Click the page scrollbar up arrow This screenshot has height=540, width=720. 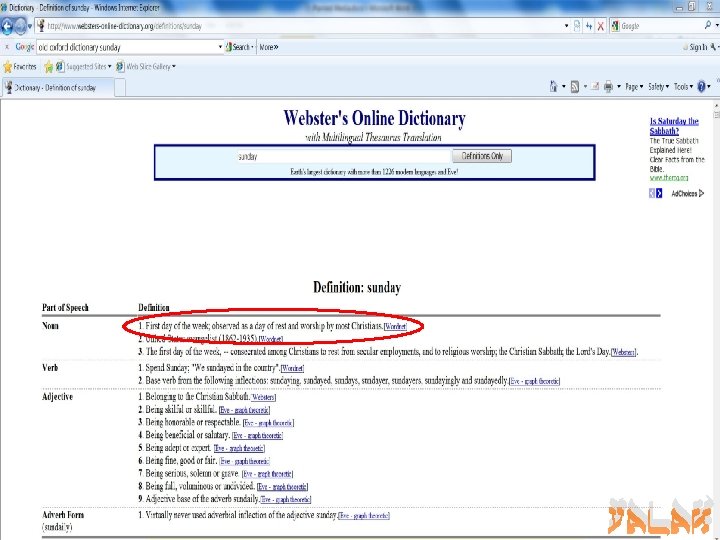(x=717, y=105)
